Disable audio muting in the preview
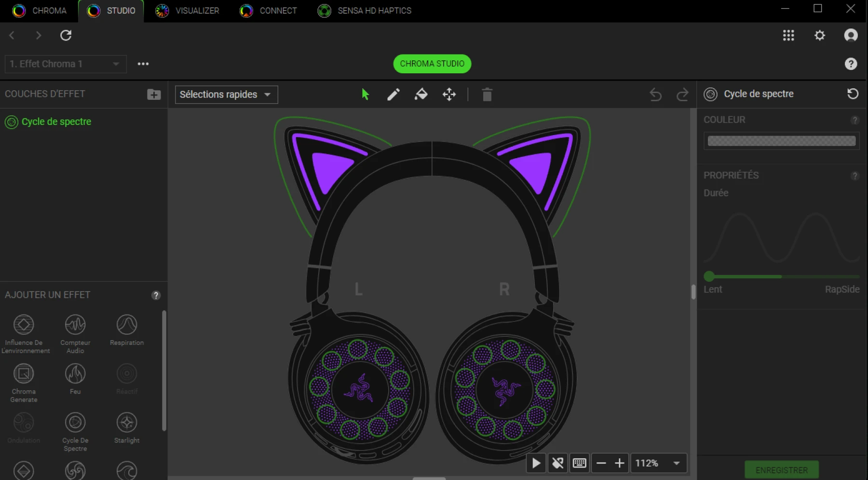The image size is (868, 480). [558, 463]
